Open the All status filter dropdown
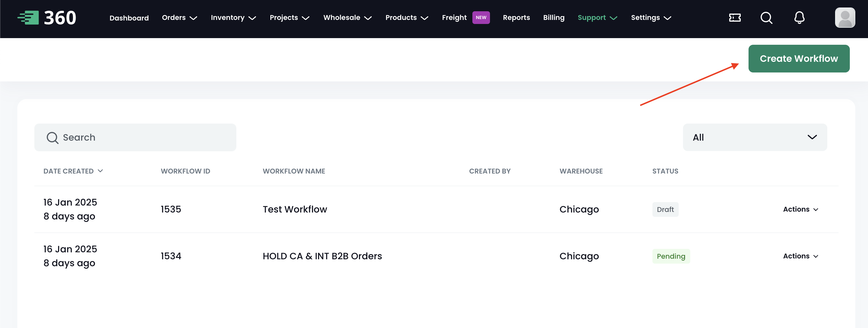This screenshot has width=868, height=328. 755,137
